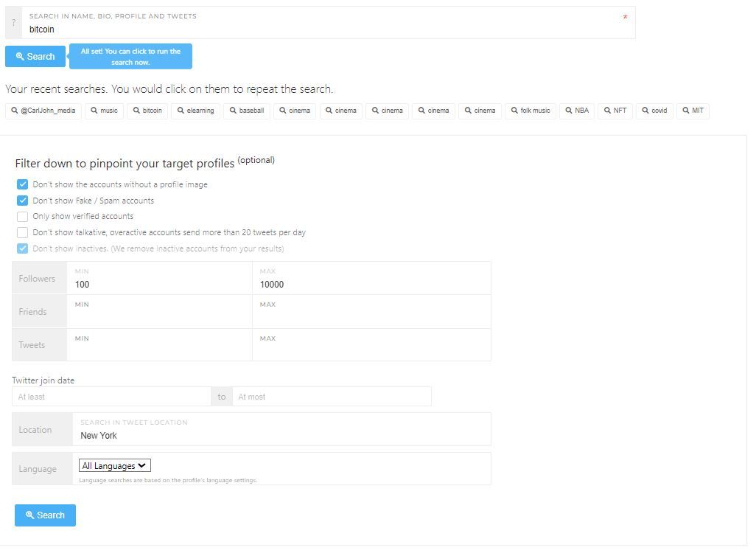Viewport: 756px width, 553px height.
Task: Open the All Languages dropdown
Action: [114, 465]
